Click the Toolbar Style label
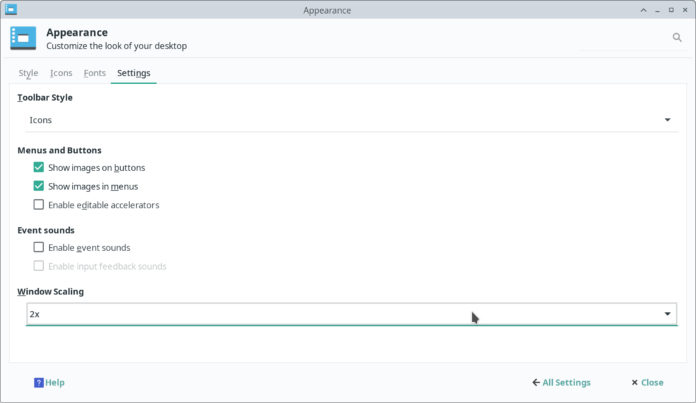The height and width of the screenshot is (403, 696). (45, 98)
